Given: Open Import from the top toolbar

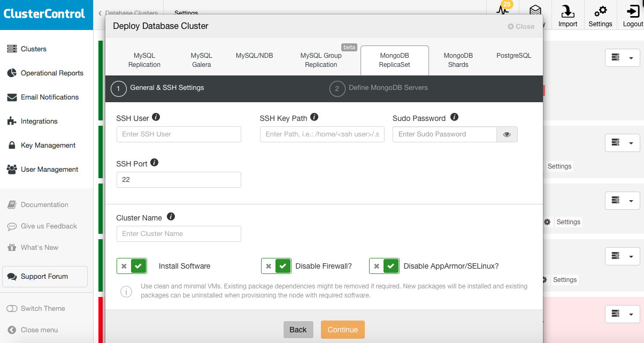Looking at the screenshot, I should [x=568, y=16].
